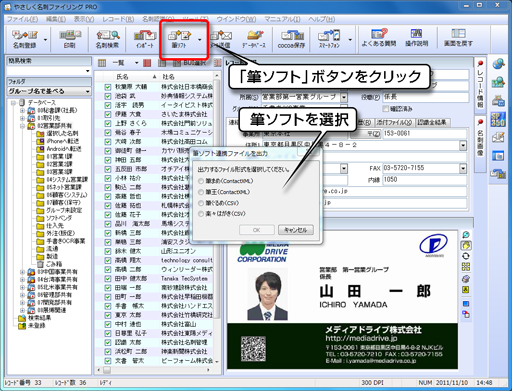Expand the 01取引先 tree node
512x391 pixels.
[22, 118]
